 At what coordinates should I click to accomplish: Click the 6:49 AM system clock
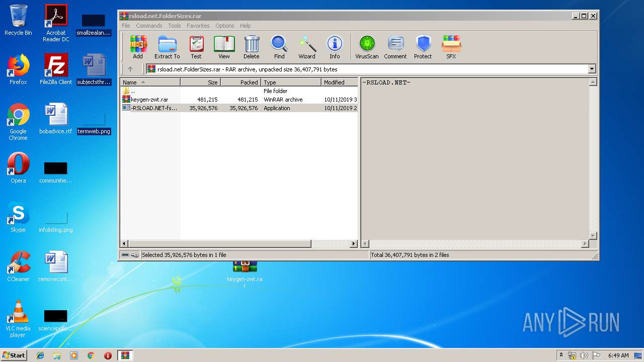[x=618, y=355]
